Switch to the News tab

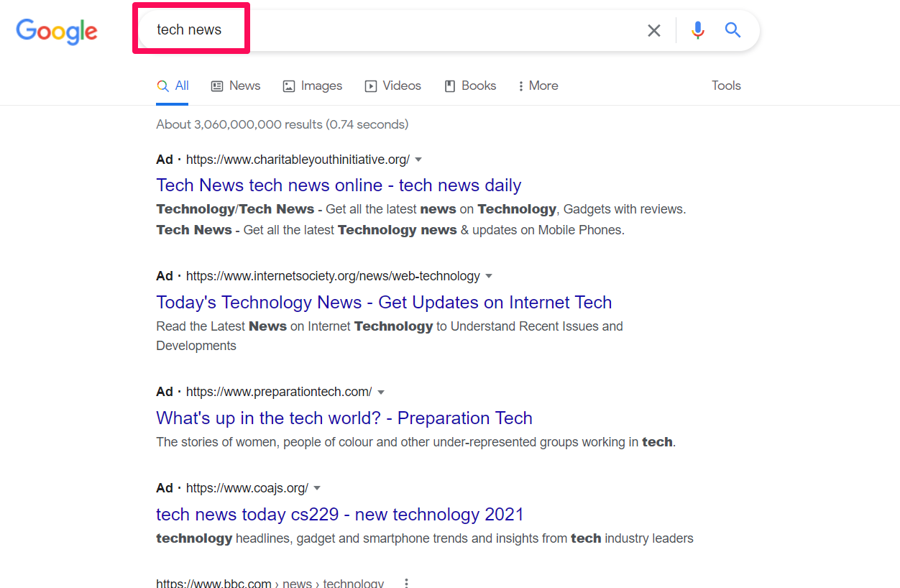pos(236,86)
